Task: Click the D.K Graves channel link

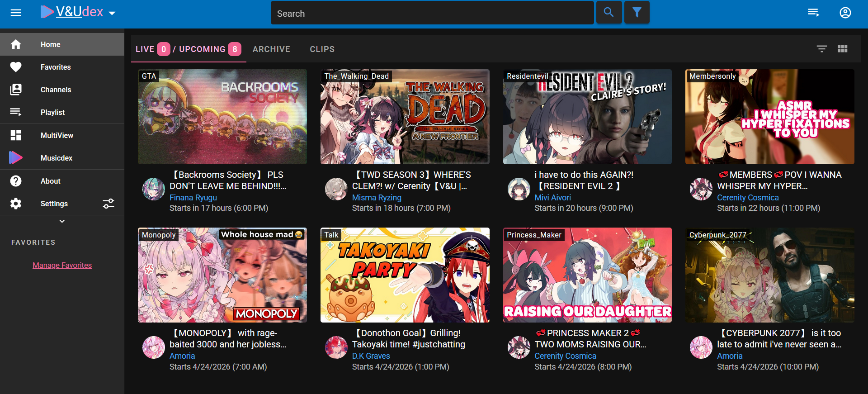Action: [371, 356]
